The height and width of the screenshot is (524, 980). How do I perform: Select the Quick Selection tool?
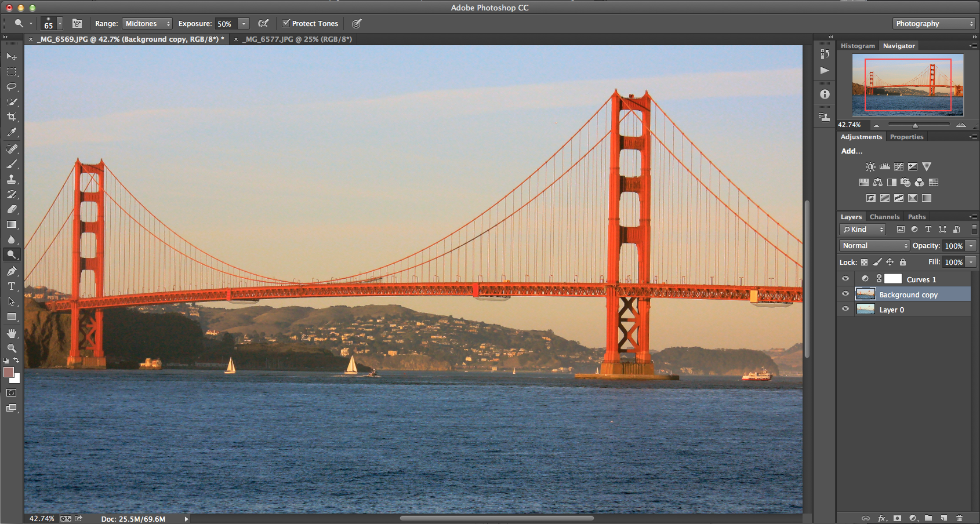coord(12,102)
